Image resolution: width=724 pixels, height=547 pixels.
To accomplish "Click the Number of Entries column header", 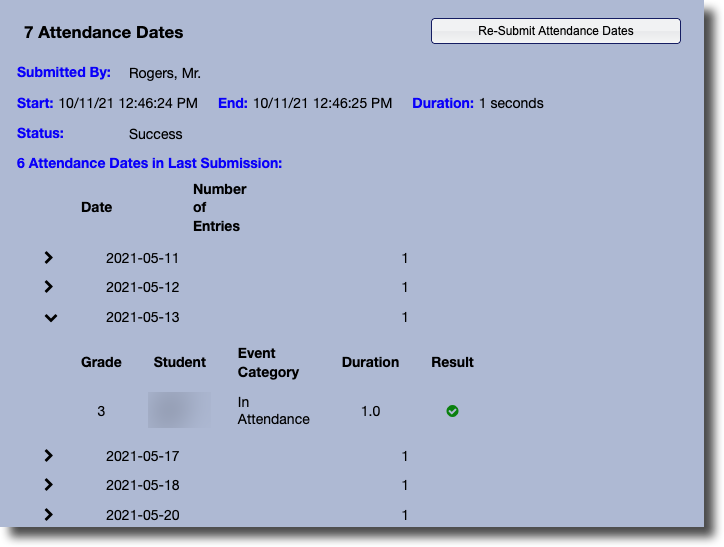I will 219,207.
